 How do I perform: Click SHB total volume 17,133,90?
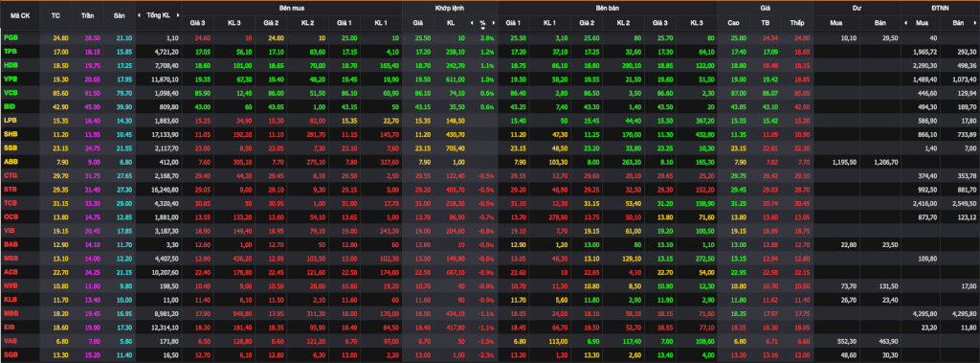pos(166,134)
